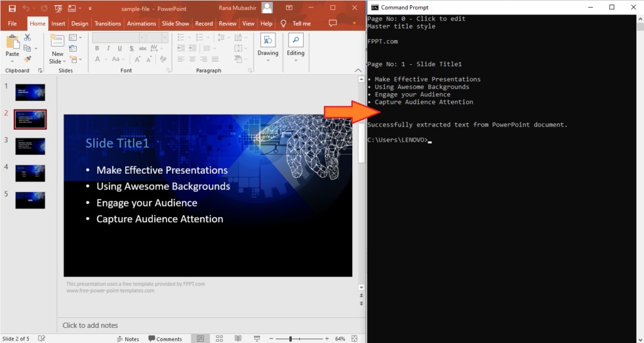644x343 pixels.
Task: Open the Transitions ribbon tab
Action: click(x=108, y=23)
